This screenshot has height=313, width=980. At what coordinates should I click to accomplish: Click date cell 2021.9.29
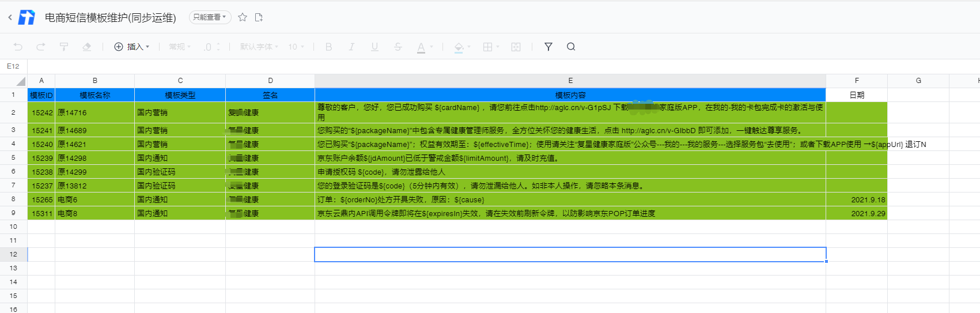857,213
